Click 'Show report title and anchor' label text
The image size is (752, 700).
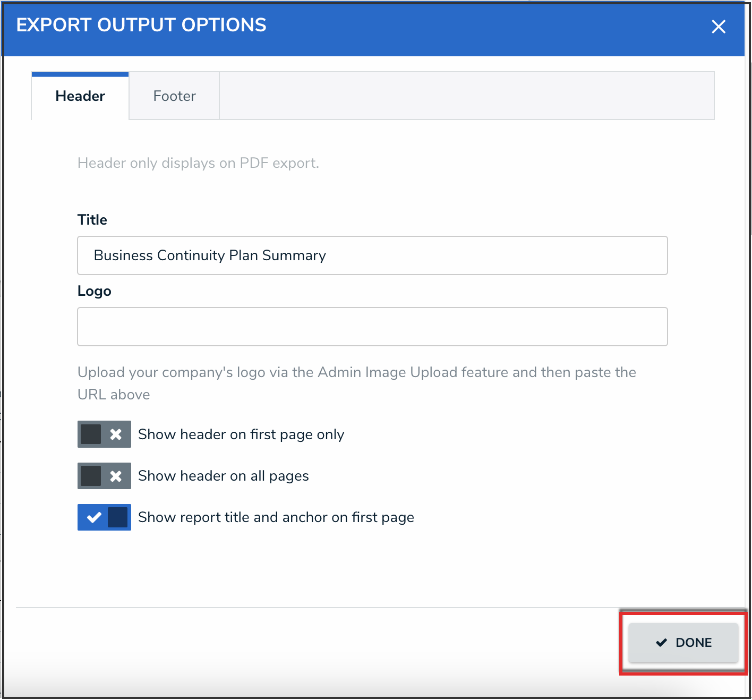click(276, 517)
